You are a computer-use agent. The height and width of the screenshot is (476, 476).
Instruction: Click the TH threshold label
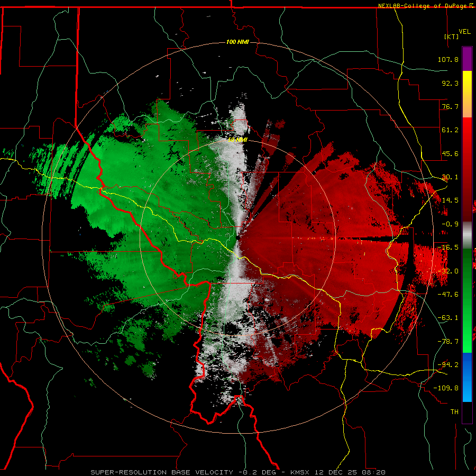pyautogui.click(x=454, y=411)
